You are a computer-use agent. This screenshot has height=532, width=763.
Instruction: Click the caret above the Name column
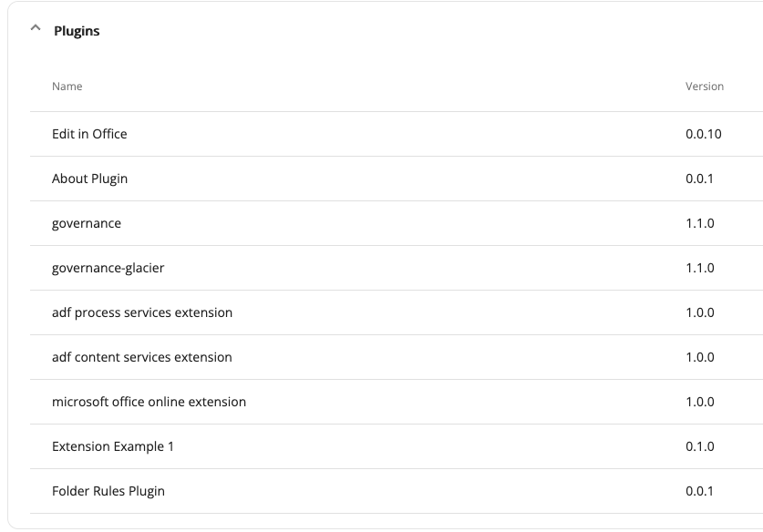(36, 30)
